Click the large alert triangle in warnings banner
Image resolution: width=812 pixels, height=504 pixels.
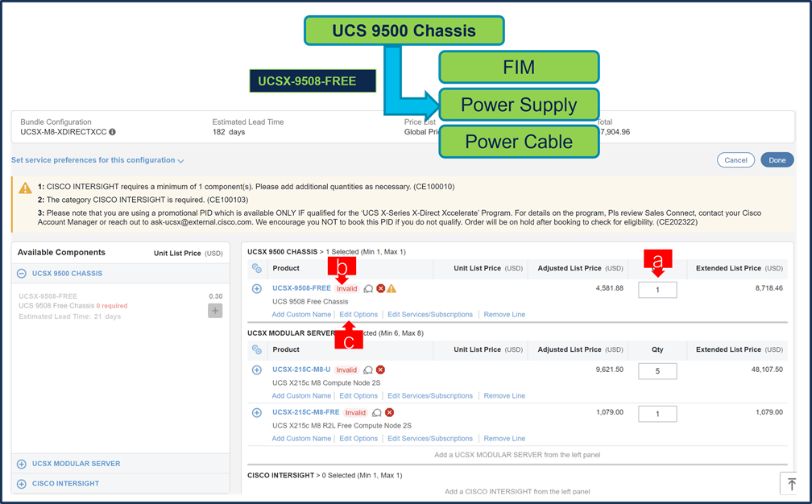(26, 188)
